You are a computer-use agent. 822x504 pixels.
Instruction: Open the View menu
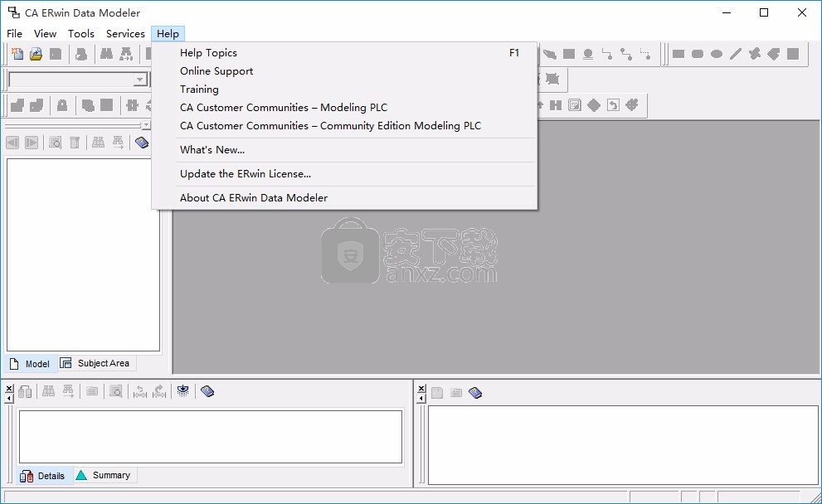point(45,33)
